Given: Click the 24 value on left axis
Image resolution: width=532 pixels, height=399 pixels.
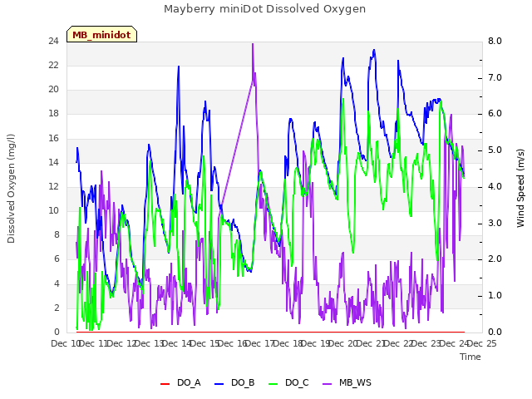Looking at the screenshot, I should pyautogui.click(x=53, y=42).
